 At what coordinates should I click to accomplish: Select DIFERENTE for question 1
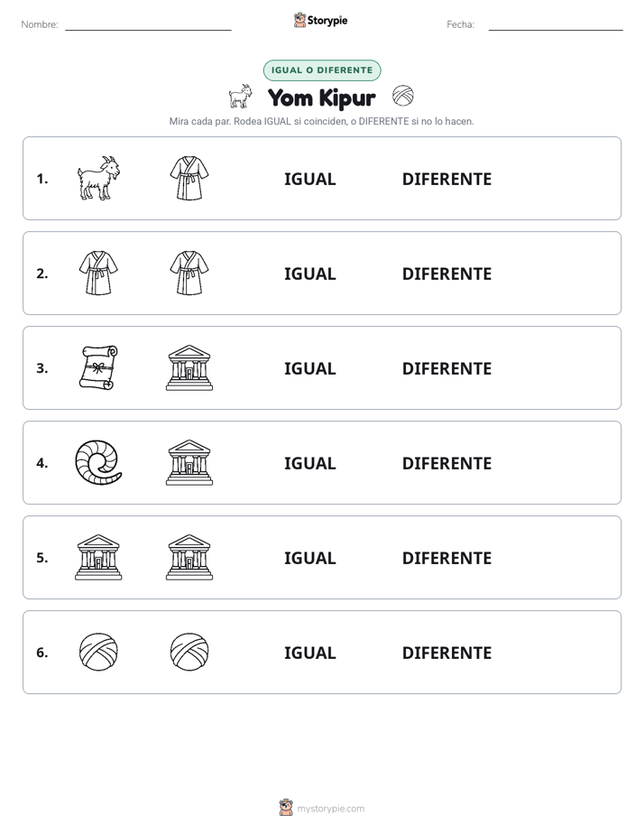(x=446, y=179)
